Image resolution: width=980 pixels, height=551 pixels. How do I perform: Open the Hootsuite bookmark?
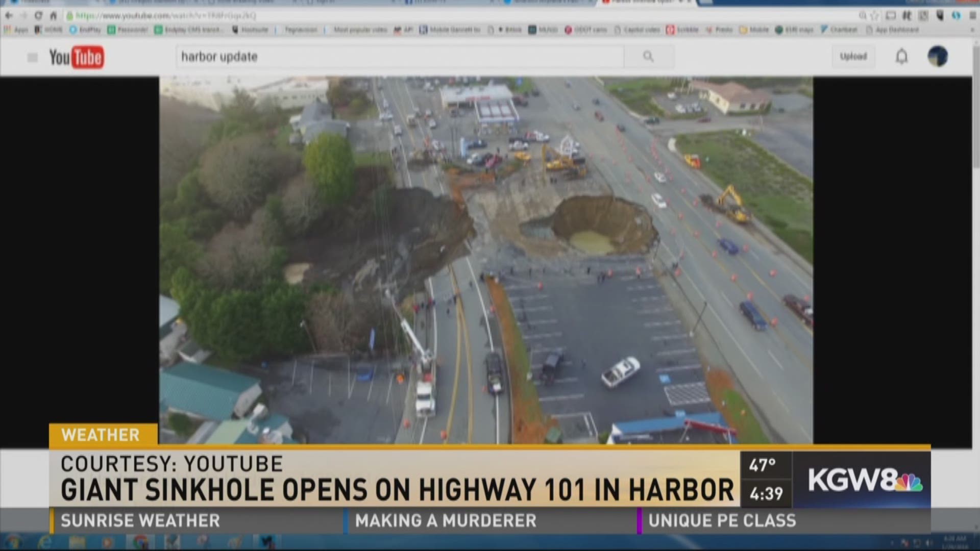pos(250,30)
